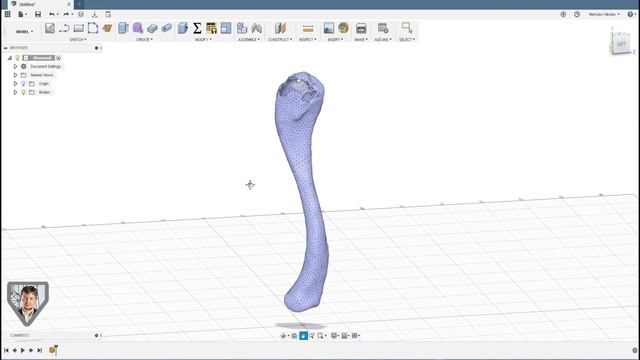Select the box primitive Create icon
Viewport: 640px width, 360px height.
tap(152, 28)
